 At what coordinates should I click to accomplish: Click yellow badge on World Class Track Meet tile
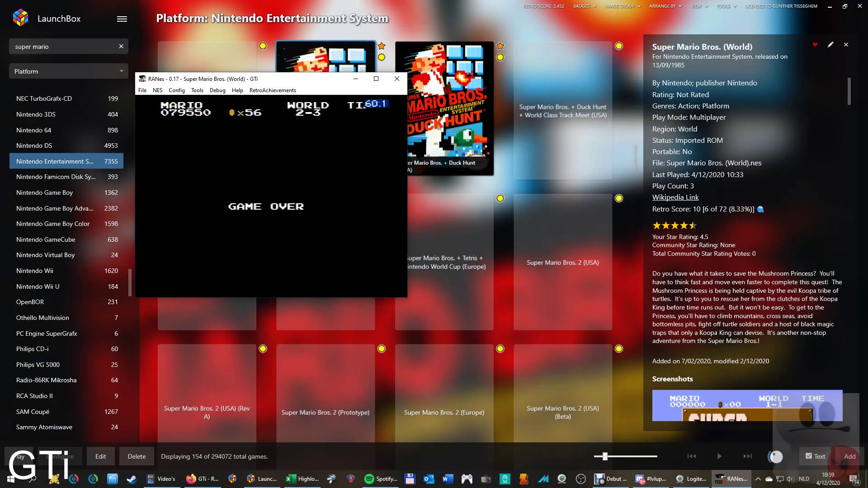click(x=619, y=46)
